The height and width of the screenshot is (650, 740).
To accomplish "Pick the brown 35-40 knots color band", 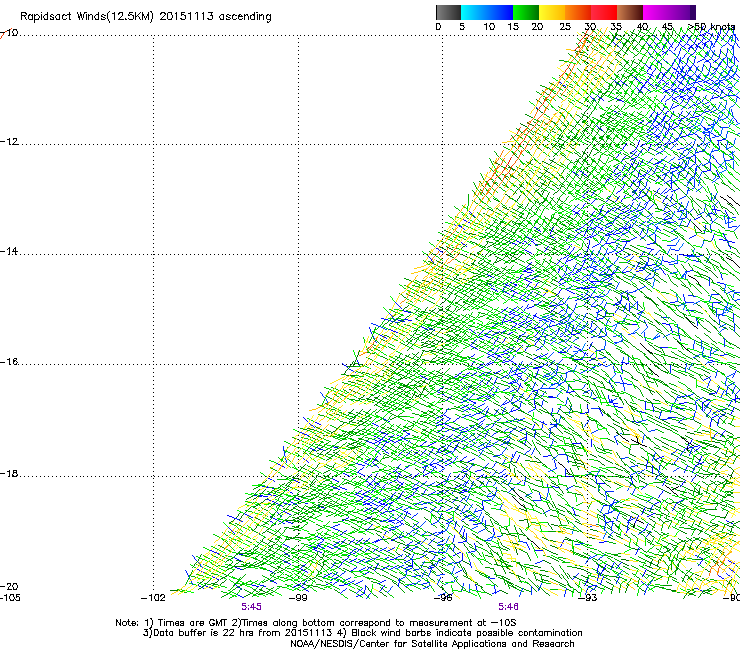I will click(x=630, y=12).
